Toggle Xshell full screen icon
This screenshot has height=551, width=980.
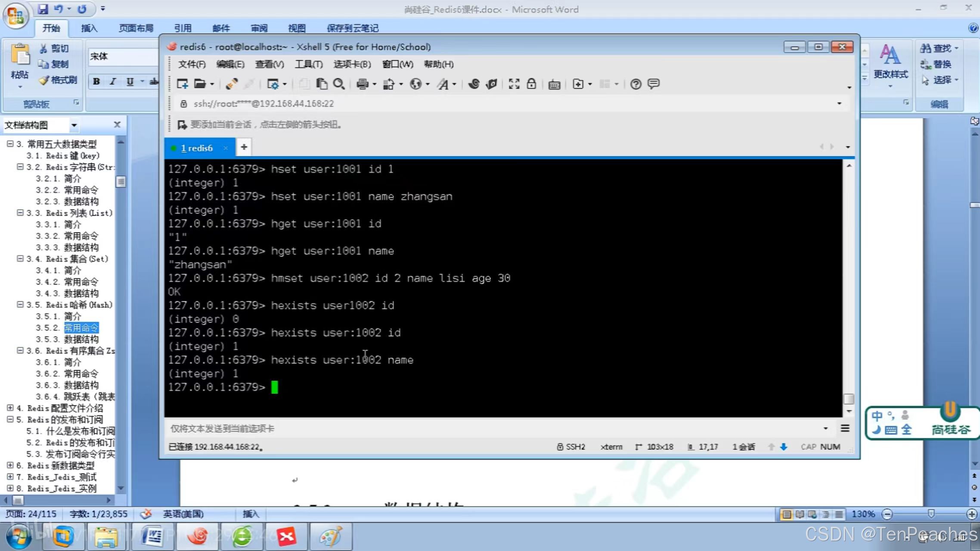click(x=514, y=84)
